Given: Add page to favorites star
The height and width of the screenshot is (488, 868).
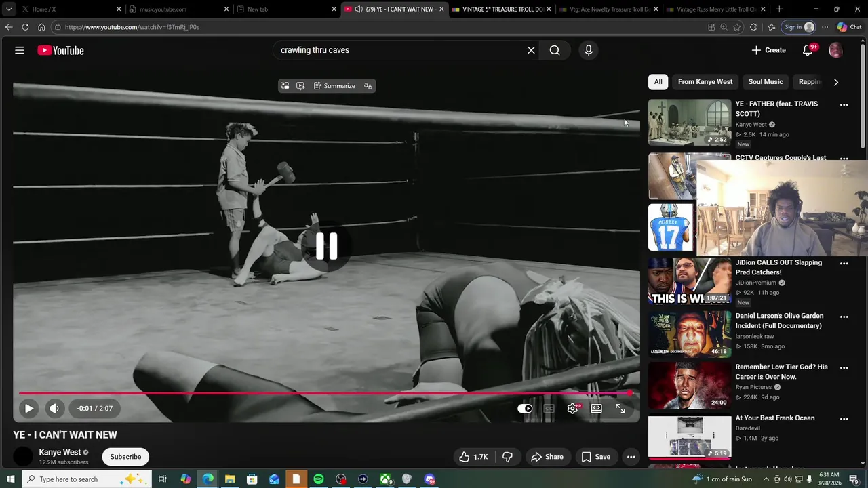Looking at the screenshot, I should (737, 27).
